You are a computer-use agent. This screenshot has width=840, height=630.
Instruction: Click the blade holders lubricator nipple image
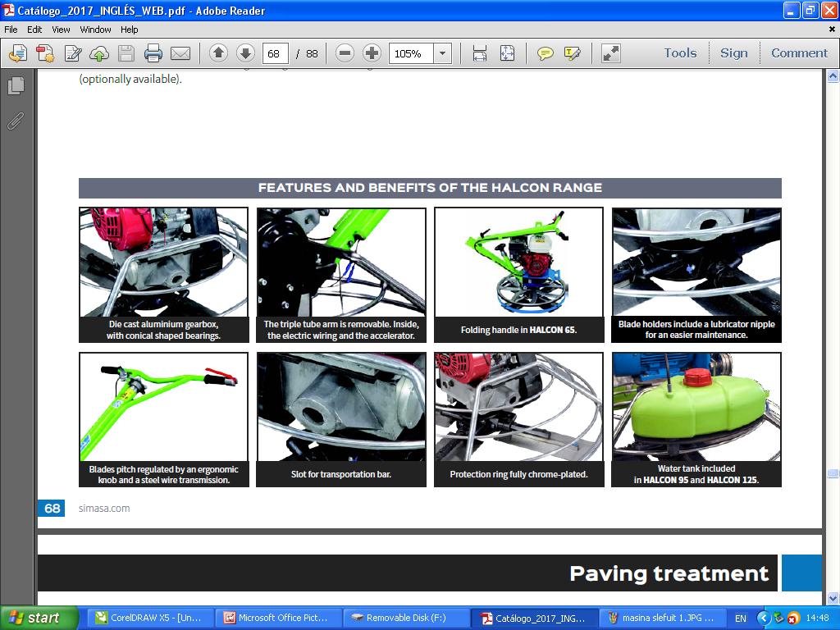tap(696, 262)
